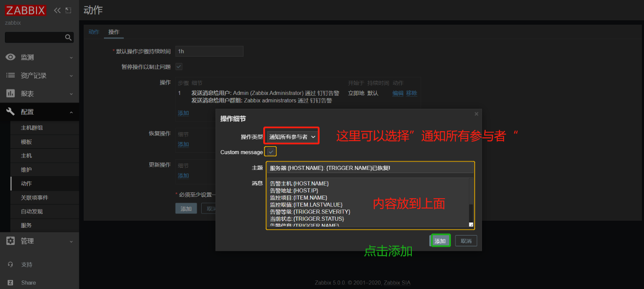Click the eye icon for 监测
Viewport: 644px width, 289px height.
[x=10, y=57]
